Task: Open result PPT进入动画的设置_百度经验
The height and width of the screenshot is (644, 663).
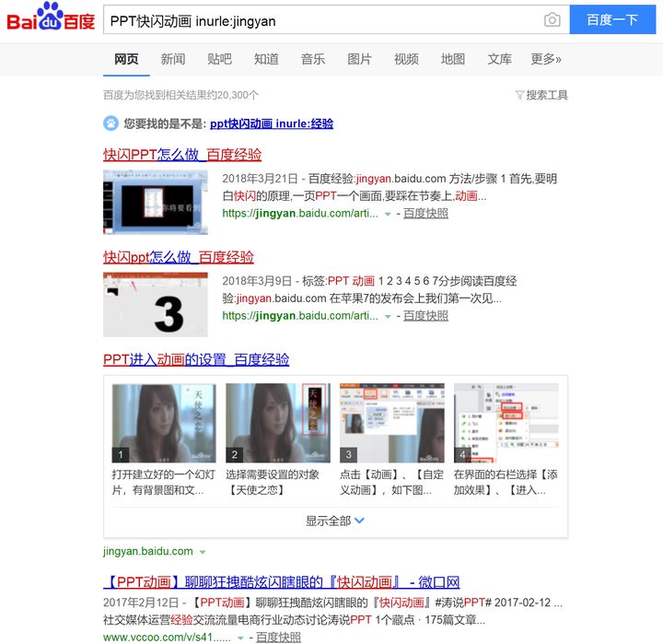Action: (x=196, y=359)
